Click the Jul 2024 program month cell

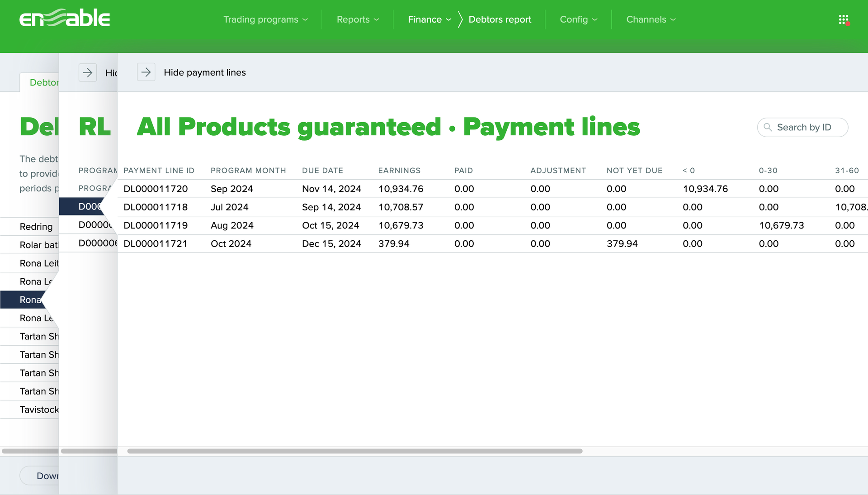(229, 207)
